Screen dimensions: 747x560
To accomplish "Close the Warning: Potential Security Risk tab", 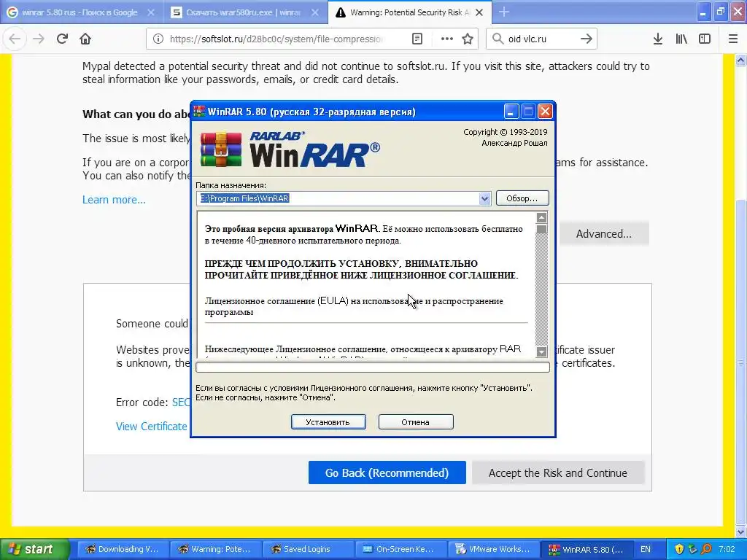I will (x=479, y=13).
